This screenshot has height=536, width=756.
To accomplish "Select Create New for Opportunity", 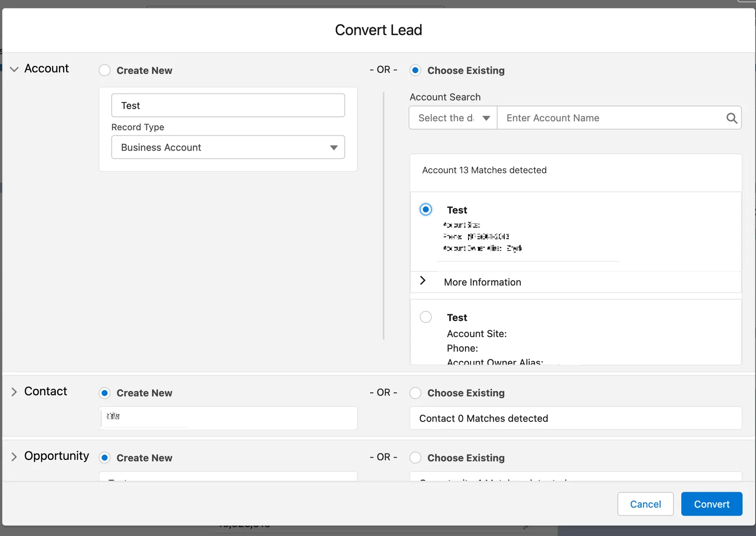I will pos(105,458).
